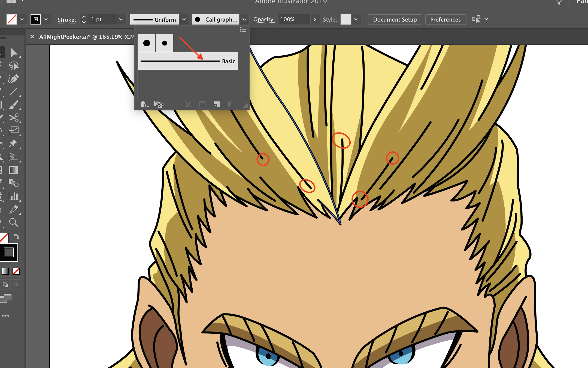588x368 pixels.
Task: Open the stroke color dropdown
Action: [x=46, y=19]
